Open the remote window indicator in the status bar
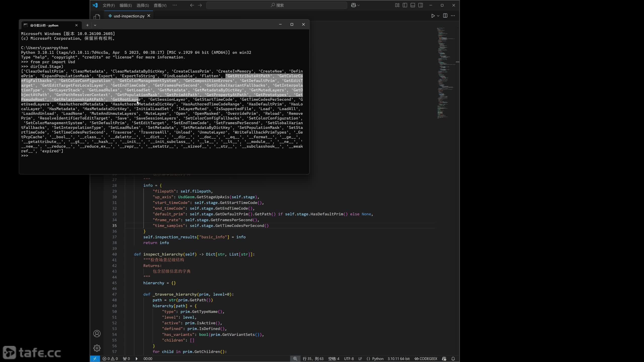 point(95,359)
